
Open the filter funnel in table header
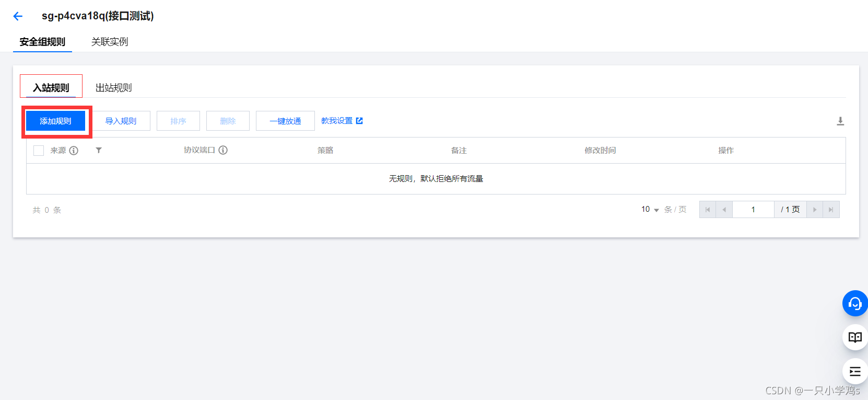click(x=99, y=151)
